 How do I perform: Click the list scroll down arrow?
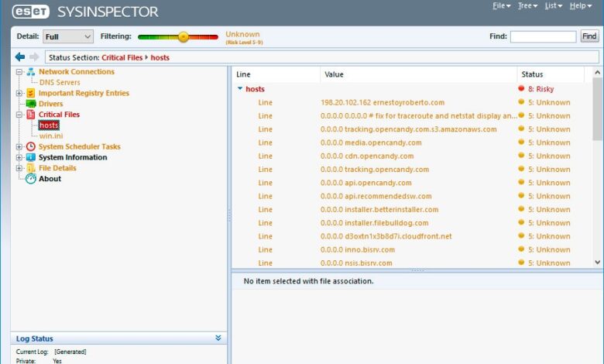598,262
